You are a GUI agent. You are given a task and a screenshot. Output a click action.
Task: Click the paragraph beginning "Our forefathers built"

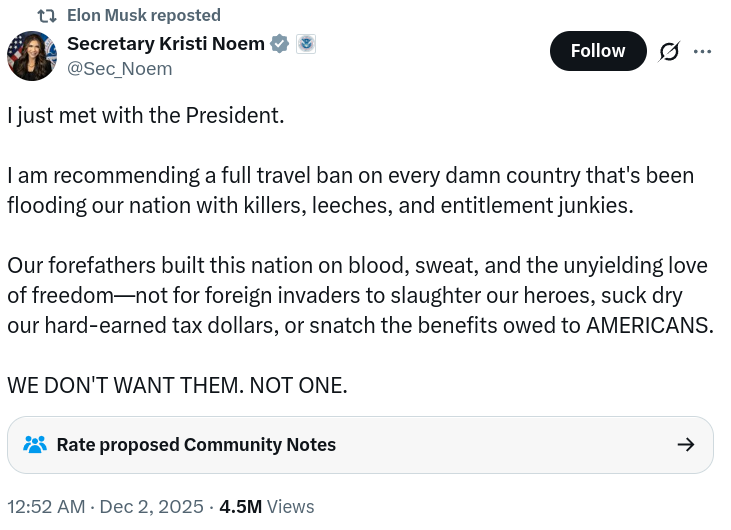[359, 295]
